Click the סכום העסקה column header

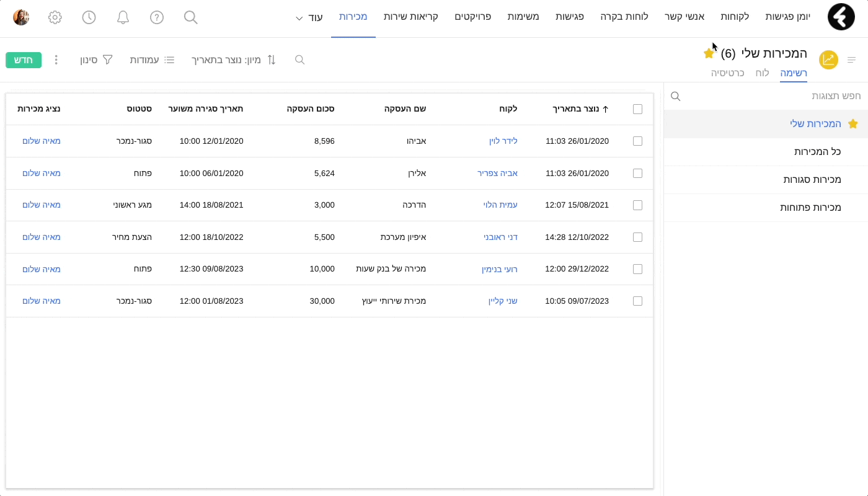[311, 108]
